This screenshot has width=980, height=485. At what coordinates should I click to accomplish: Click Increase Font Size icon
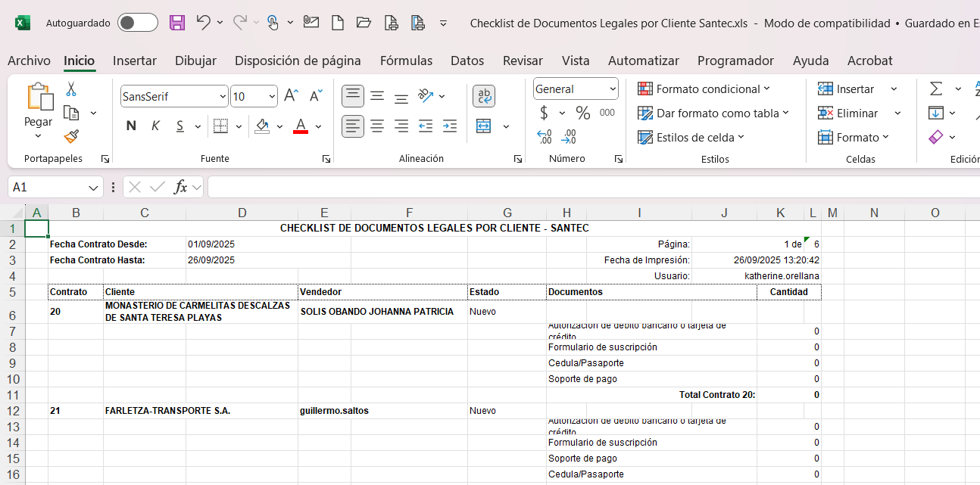click(x=291, y=96)
